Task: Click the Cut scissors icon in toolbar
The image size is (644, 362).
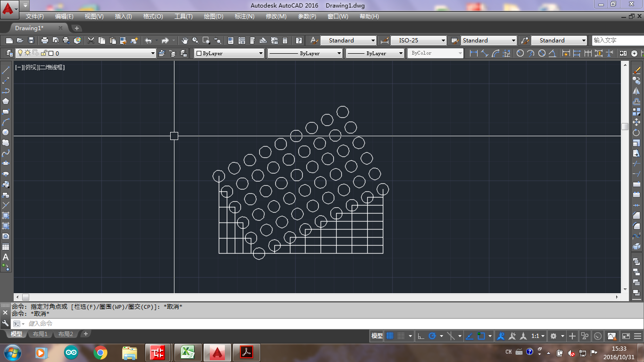Action: (x=91, y=41)
